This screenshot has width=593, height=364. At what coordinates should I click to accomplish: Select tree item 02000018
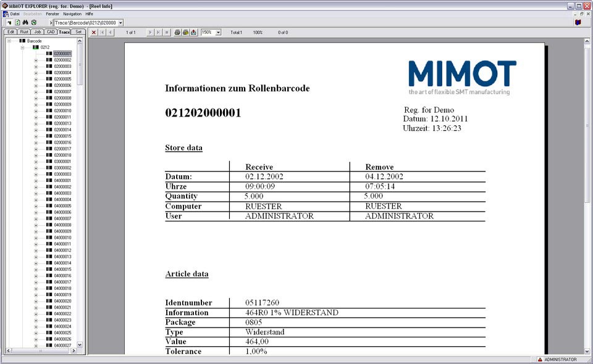tap(62, 155)
